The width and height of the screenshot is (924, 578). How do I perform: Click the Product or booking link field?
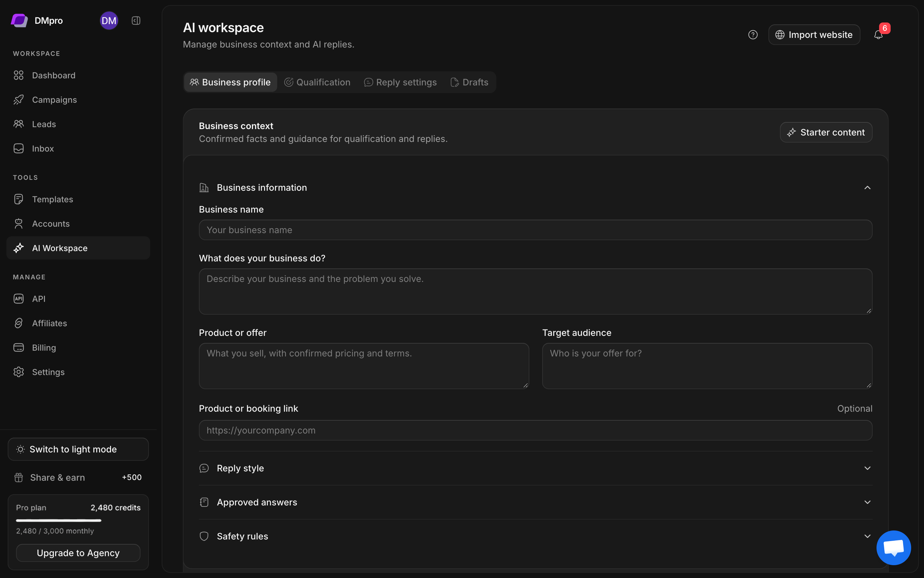[x=535, y=430]
